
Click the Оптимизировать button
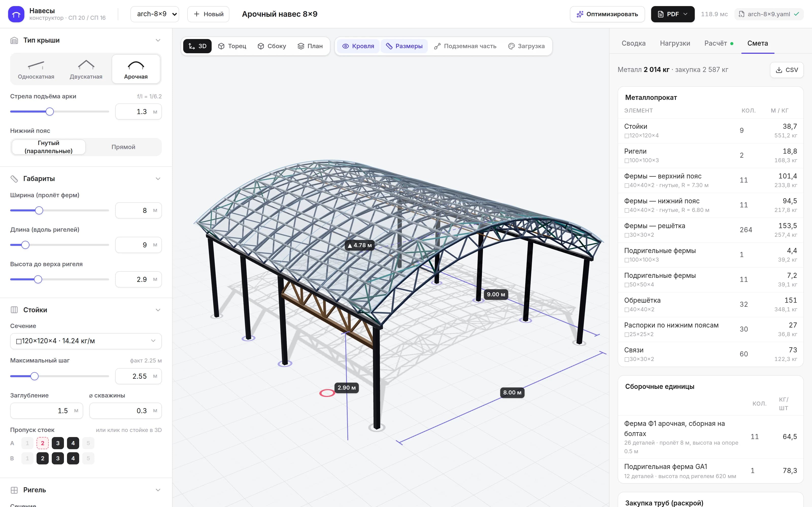coord(607,14)
